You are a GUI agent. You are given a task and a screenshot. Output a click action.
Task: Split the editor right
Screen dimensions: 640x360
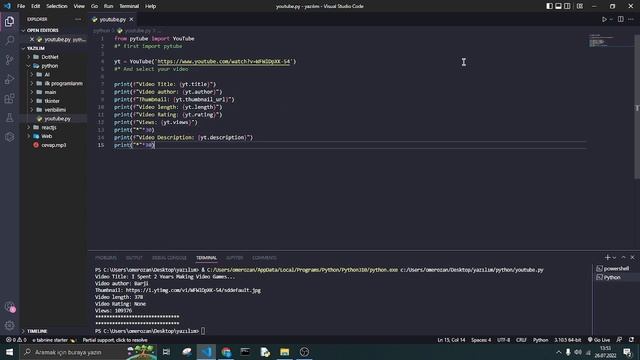[x=620, y=19]
